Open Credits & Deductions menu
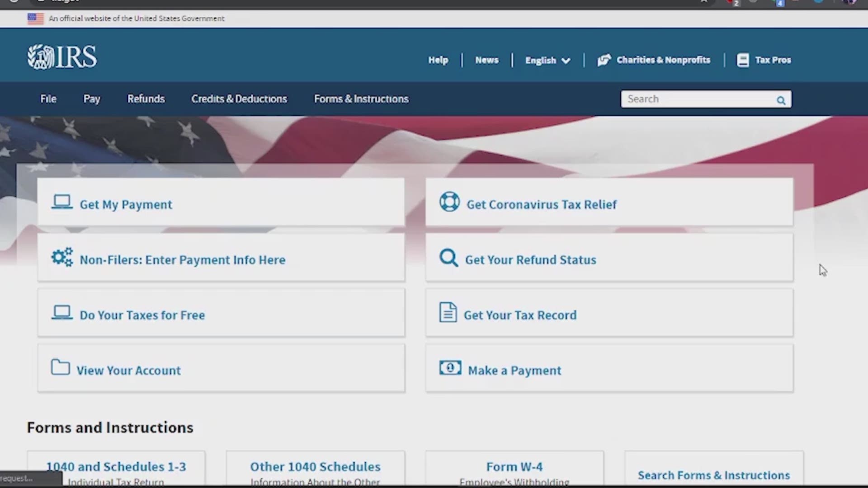This screenshot has width=868, height=488. click(x=239, y=99)
